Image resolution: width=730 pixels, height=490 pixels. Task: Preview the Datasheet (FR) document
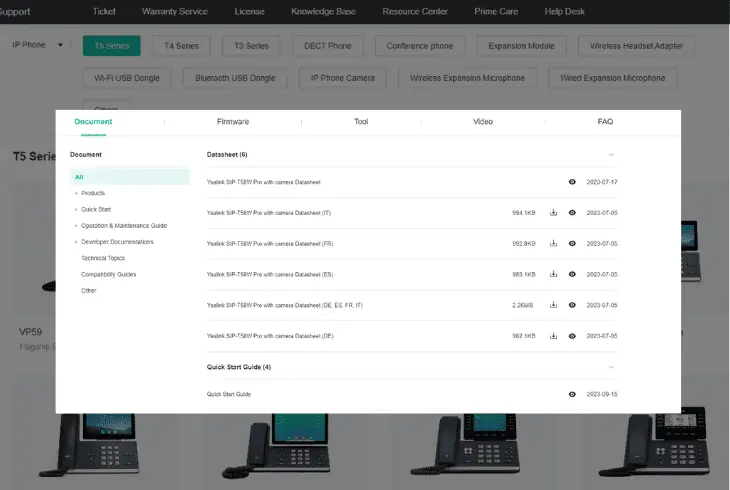pos(572,243)
